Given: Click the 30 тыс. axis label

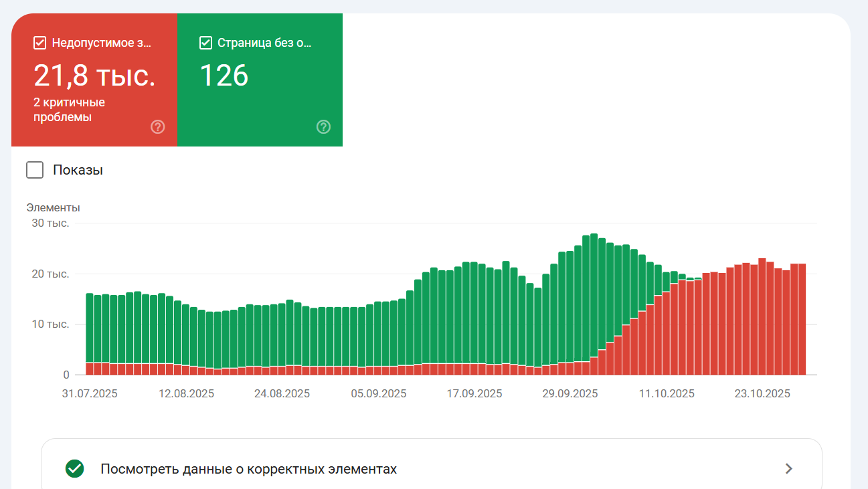Looking at the screenshot, I should (x=50, y=223).
